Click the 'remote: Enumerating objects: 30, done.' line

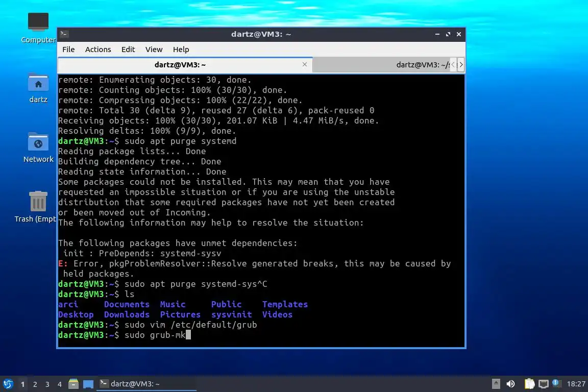click(155, 80)
